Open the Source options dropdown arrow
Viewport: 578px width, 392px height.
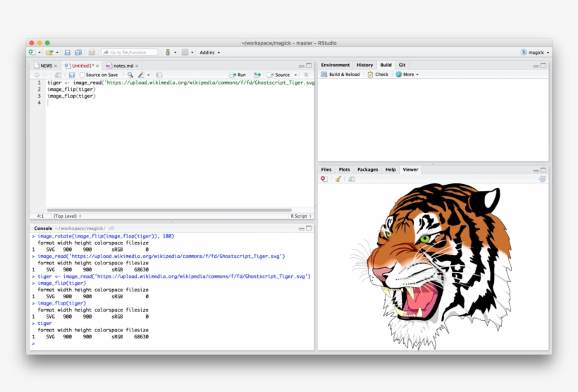click(x=295, y=75)
